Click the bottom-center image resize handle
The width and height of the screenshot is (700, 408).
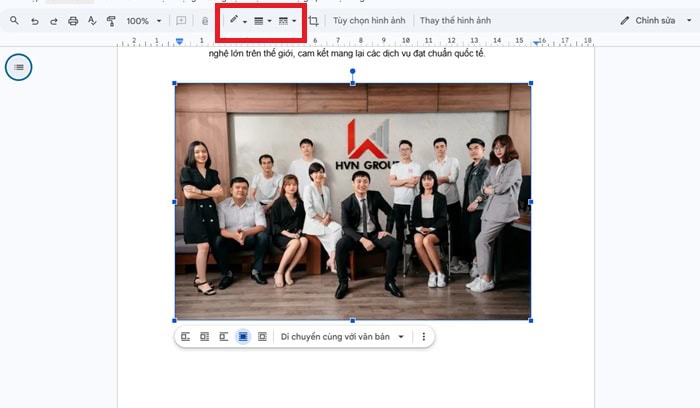click(x=353, y=321)
